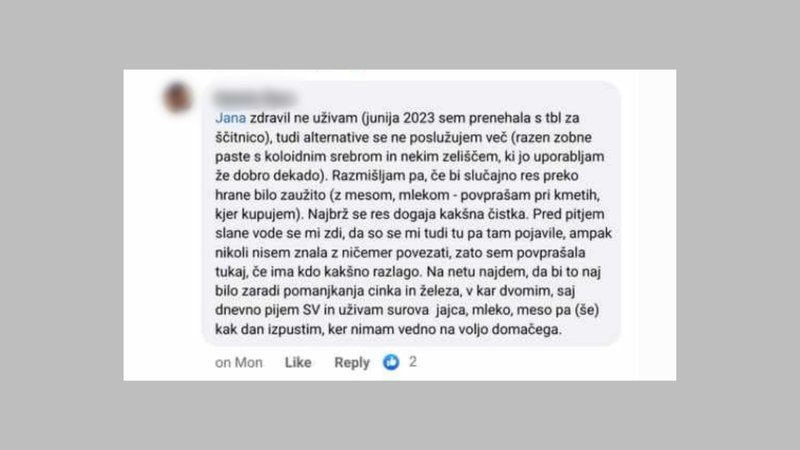800x450 pixels.
Task: Open the 'on Mon' comment timestamp
Action: [239, 362]
